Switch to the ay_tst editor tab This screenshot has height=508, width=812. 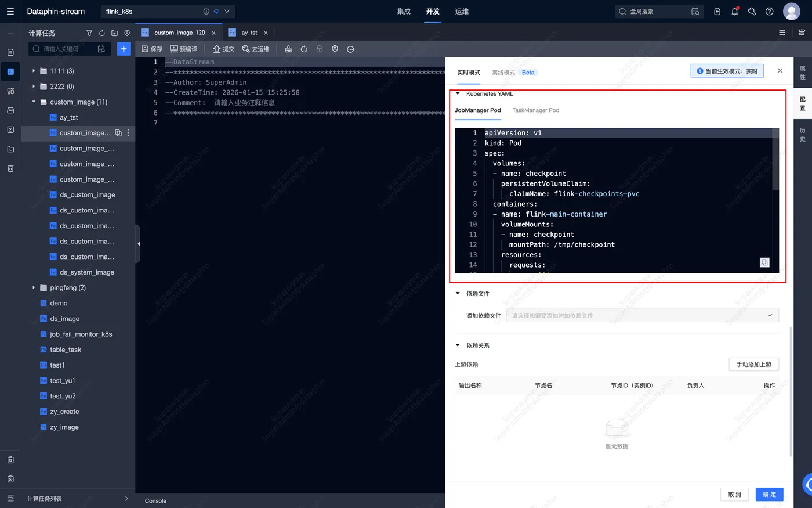pyautogui.click(x=249, y=33)
